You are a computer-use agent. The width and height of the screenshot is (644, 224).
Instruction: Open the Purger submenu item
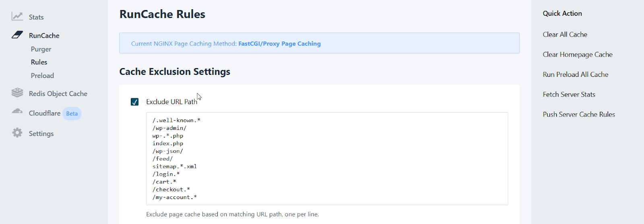tap(41, 49)
